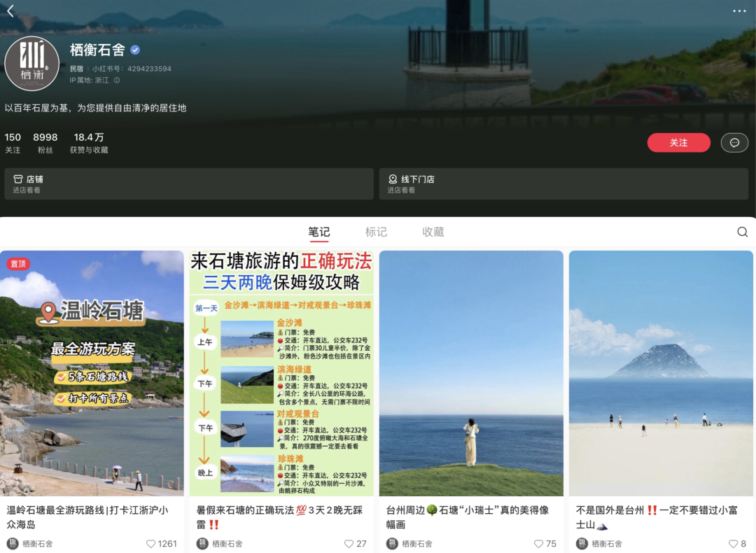The height and width of the screenshot is (553, 756).
Task: Go back using the left arrow icon
Action: tap(10, 10)
